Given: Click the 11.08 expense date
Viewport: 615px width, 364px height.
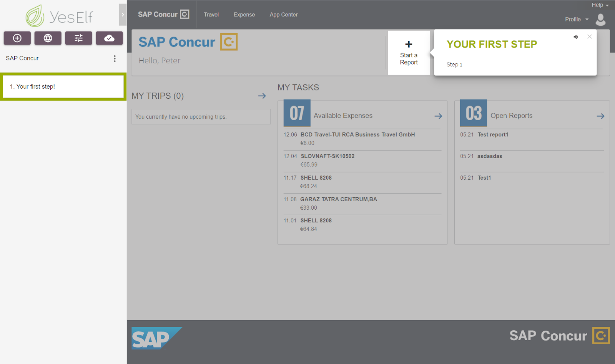Looking at the screenshot, I should coord(290,199).
